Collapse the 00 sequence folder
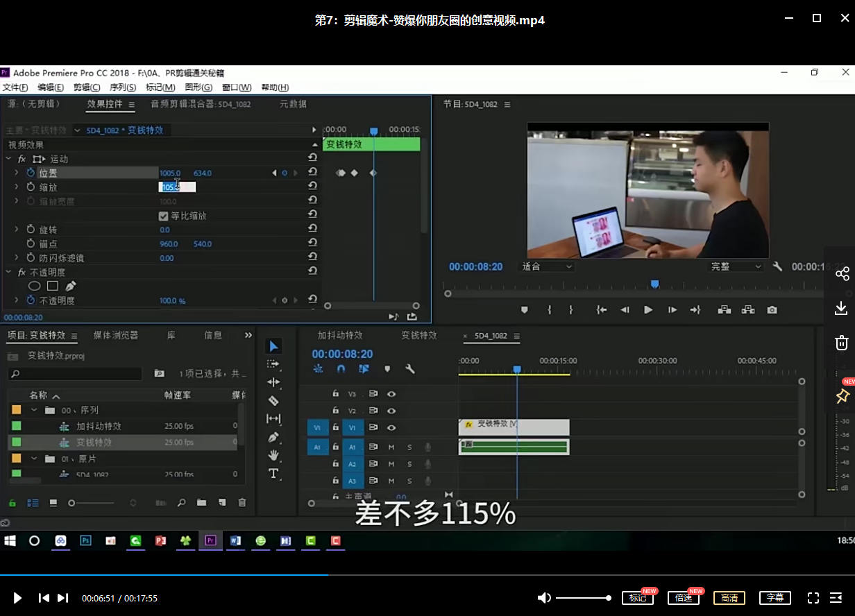The height and width of the screenshot is (616, 855). [34, 410]
